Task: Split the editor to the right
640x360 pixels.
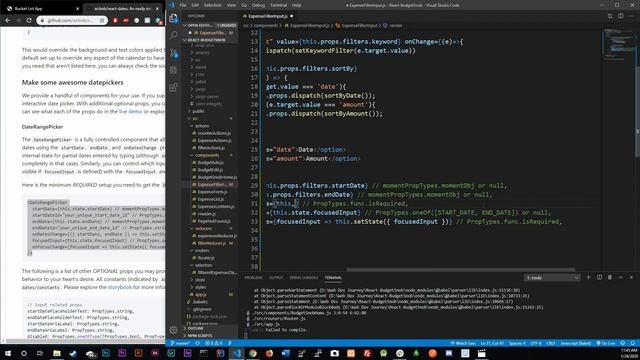Action: pyautogui.click(x=620, y=16)
